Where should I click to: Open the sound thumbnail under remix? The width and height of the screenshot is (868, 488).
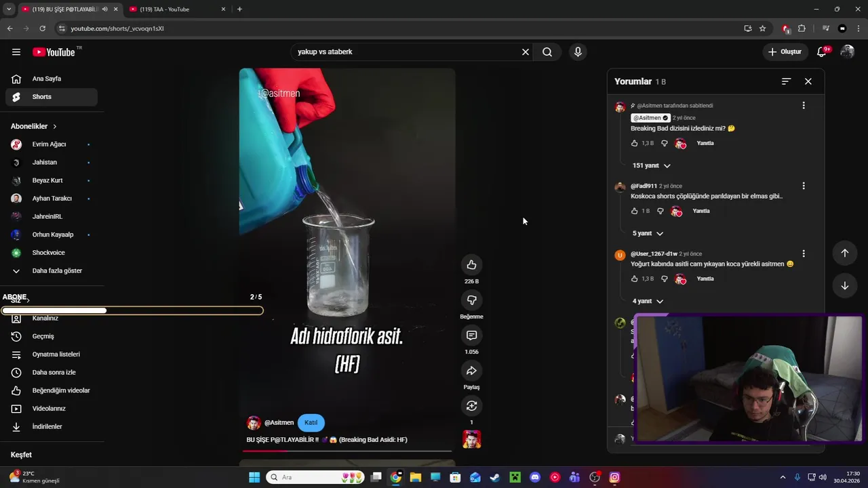point(471,439)
